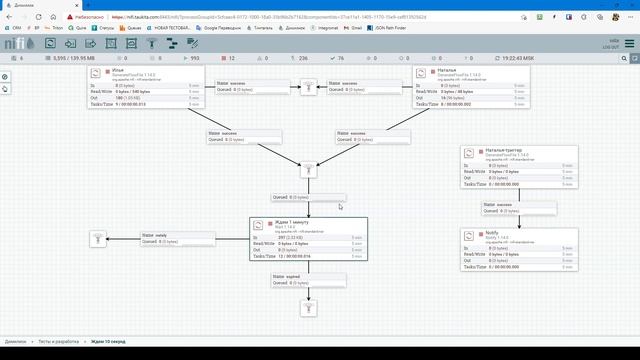
Task: Click the Wait processor type icon
Action: coord(258,225)
